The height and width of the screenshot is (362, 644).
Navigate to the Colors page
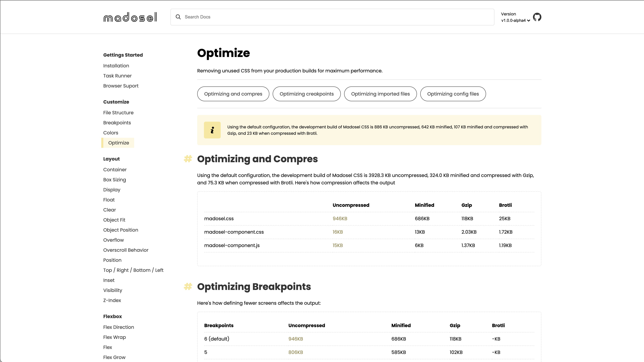[x=111, y=133]
